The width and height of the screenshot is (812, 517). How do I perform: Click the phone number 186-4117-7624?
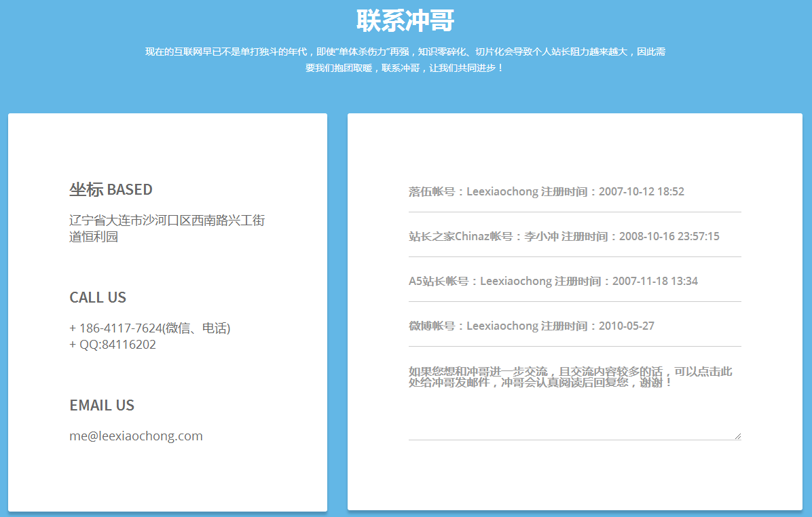121,328
